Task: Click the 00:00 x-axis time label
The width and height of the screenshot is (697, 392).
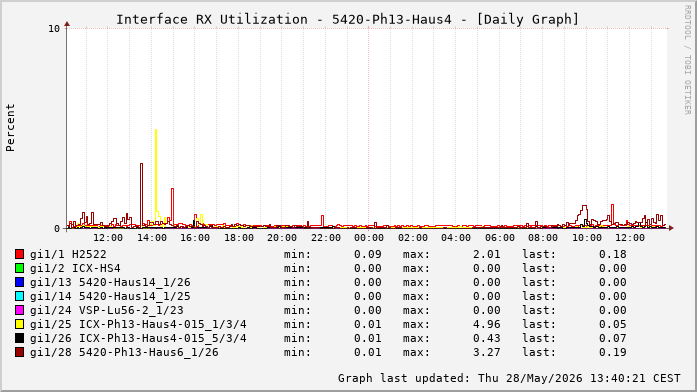Action: [369, 238]
